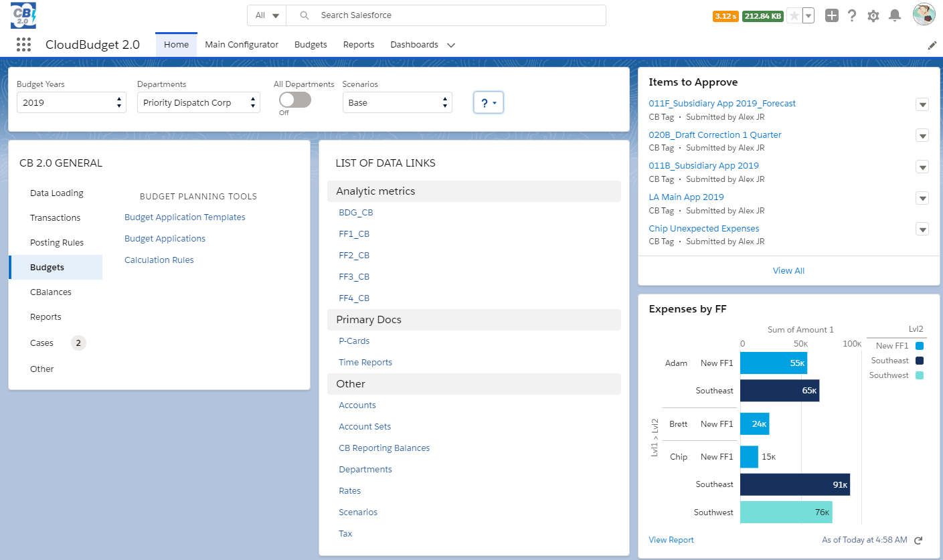Open the Setup gear icon
The image size is (943, 560).
tap(873, 15)
